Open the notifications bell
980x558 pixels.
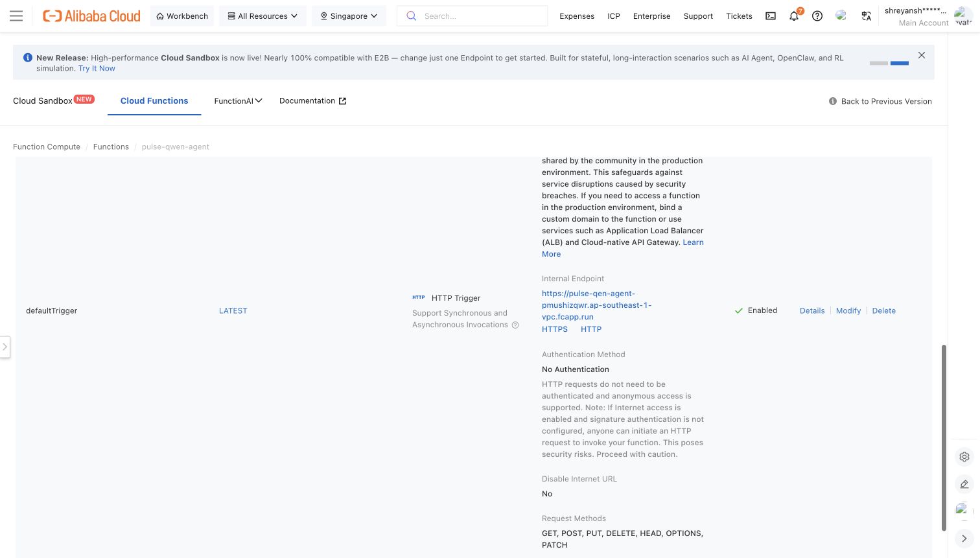(x=794, y=16)
